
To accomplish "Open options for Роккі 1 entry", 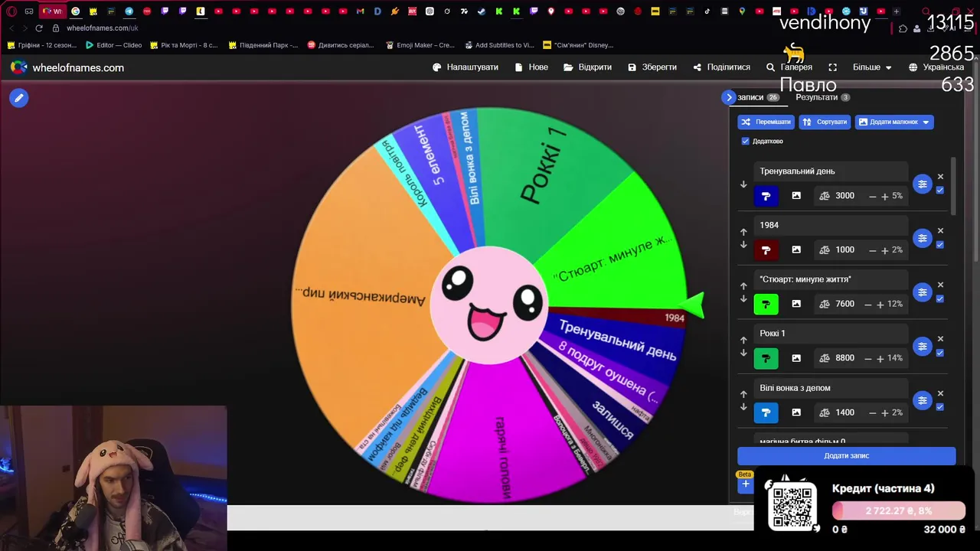I will [x=923, y=346].
